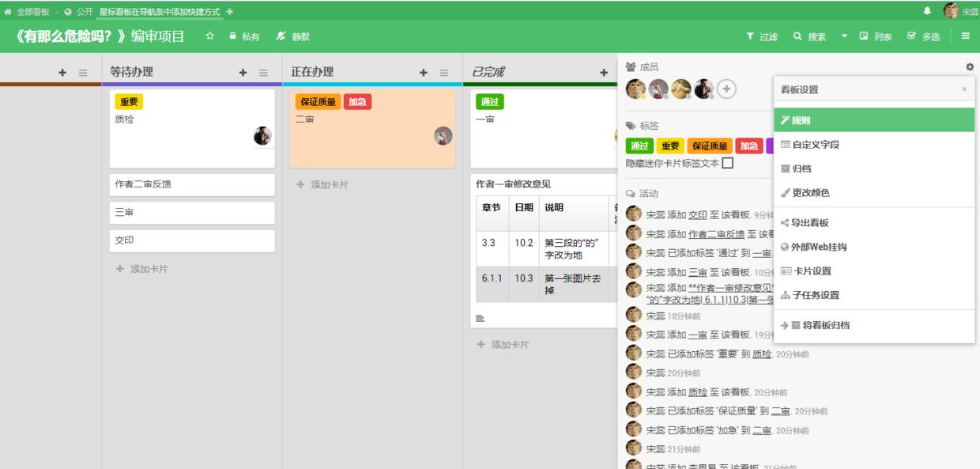
Task: Switch board view with 列表 button
Action: [876, 36]
